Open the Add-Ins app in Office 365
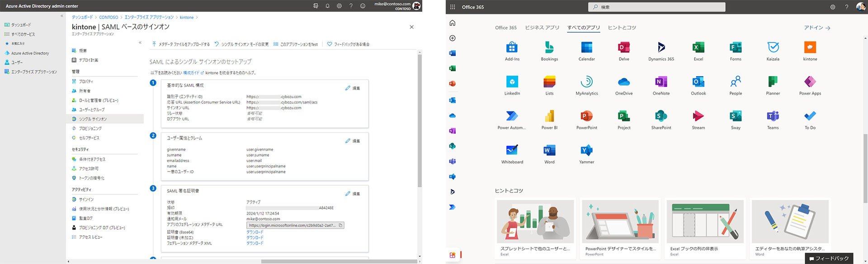This screenshot has height=264, width=868. point(512,51)
